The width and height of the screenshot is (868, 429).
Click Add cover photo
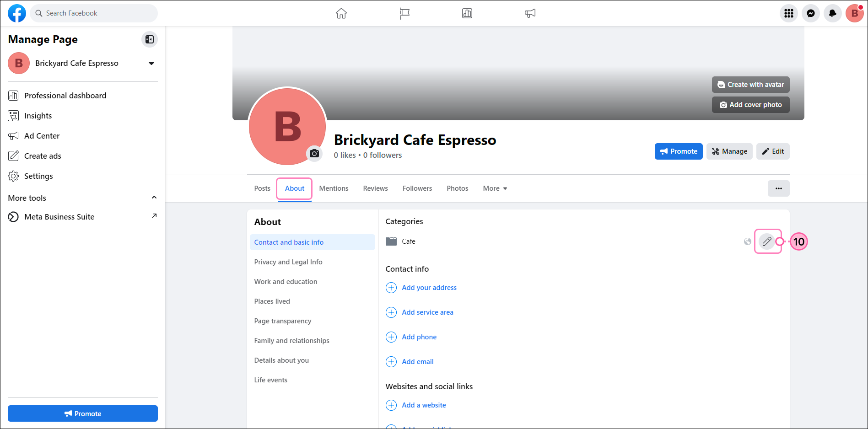(750, 105)
